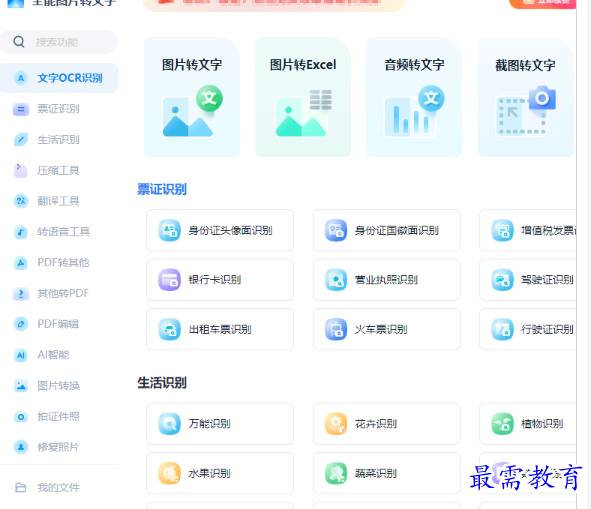Click the PDF编辑 sidebar icon
Viewport: 591px width, 509px height.
point(21,324)
